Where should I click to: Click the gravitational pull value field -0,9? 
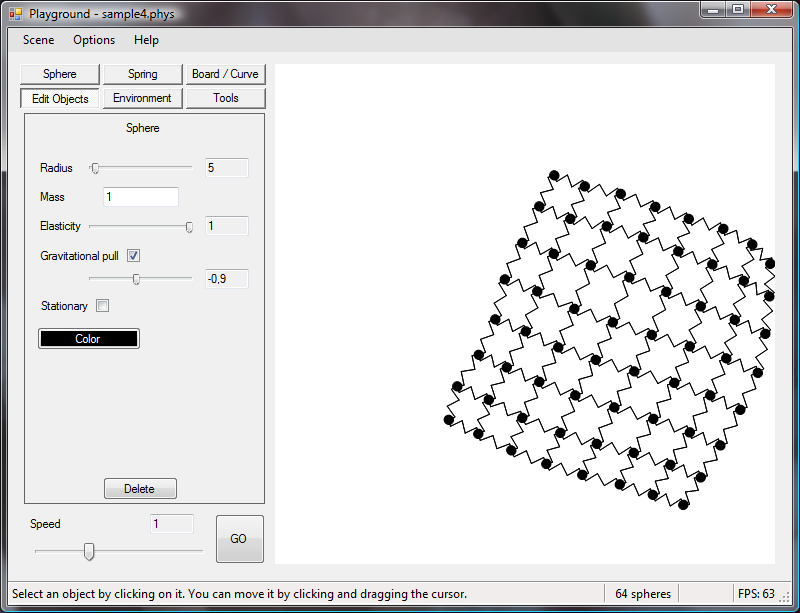click(x=227, y=279)
